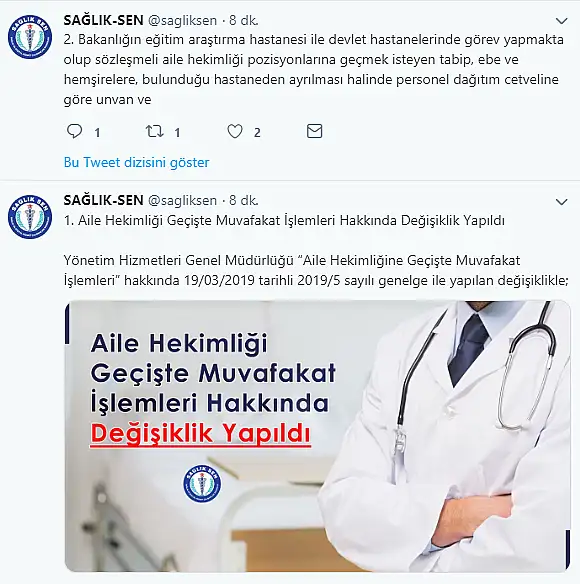Click the SAĞLIK-SEN logo inside the image
Image resolution: width=580 pixels, height=584 pixels.
202,483
